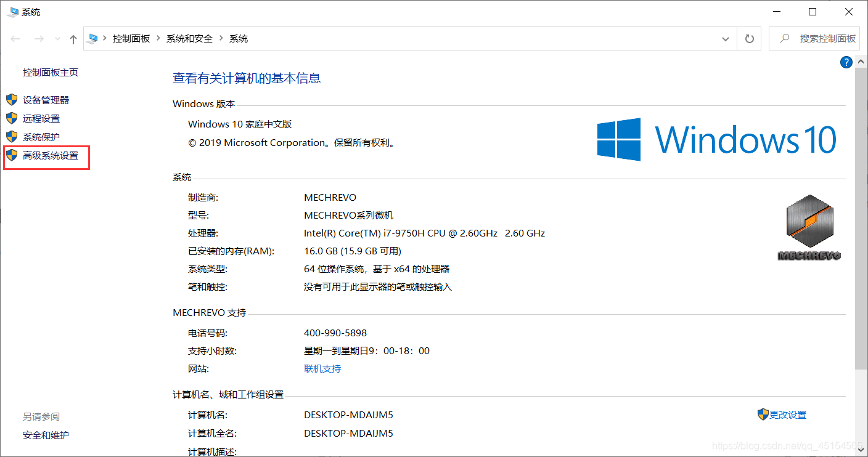Viewport: 868px width, 457px height.
Task: Click the computer name DESKTOP-MDAIJM5 beside 计算机名
Action: (x=348, y=415)
